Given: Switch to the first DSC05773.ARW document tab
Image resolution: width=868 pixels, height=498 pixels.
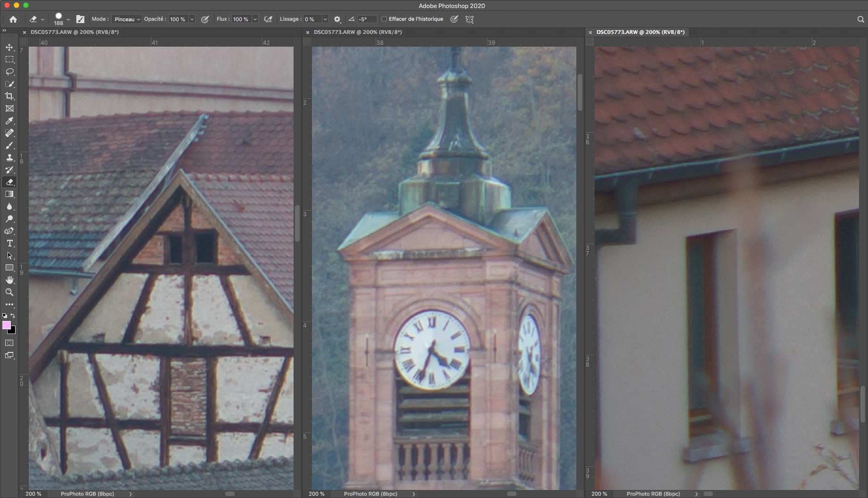Looking at the screenshot, I should coord(74,32).
